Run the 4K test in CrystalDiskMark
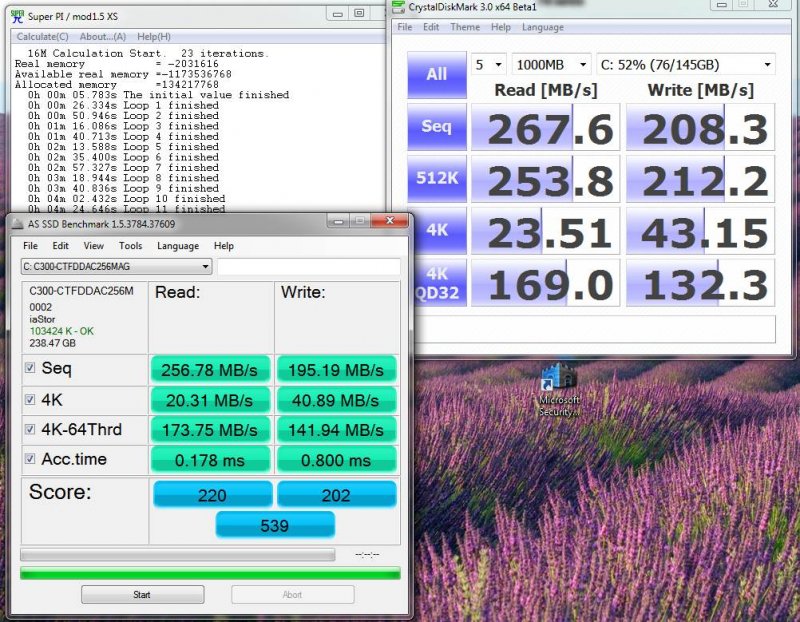The width and height of the screenshot is (800, 622). (437, 231)
